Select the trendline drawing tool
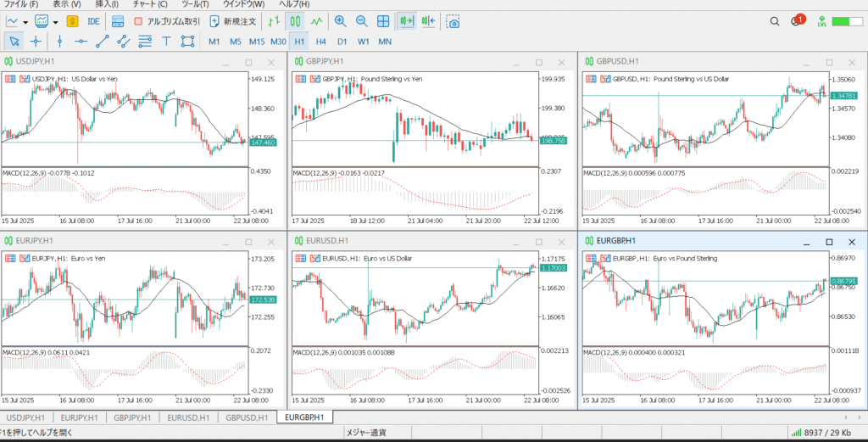 point(103,41)
